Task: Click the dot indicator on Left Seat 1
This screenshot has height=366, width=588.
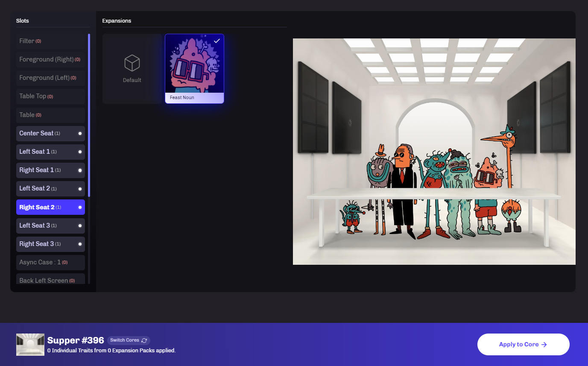Action: [x=80, y=152]
